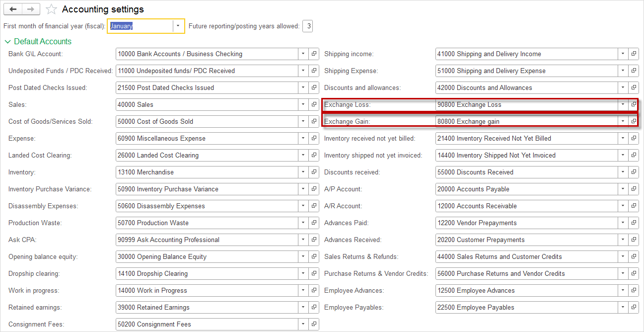Click open icon next to Sales account
Screen dimensions: 644x332
point(314,104)
